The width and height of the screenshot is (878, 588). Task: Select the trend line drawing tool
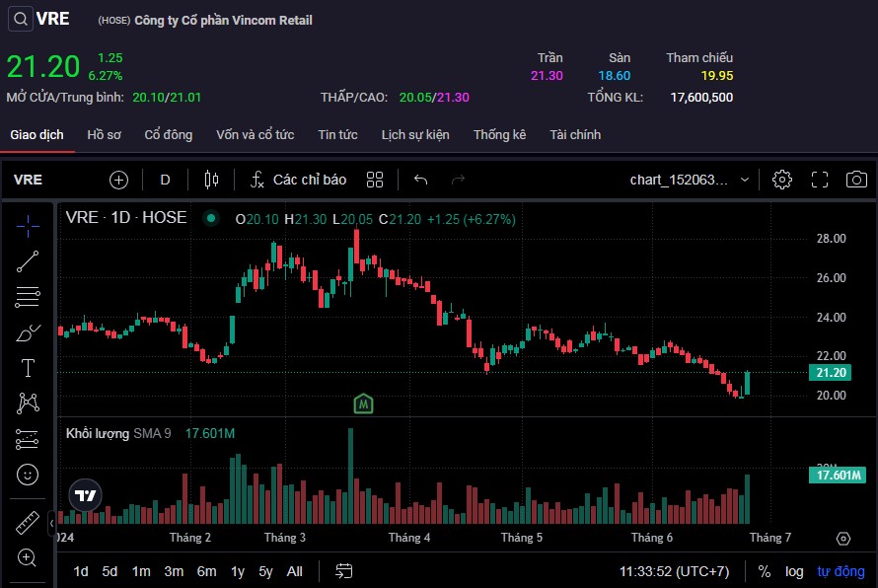pos(28,261)
